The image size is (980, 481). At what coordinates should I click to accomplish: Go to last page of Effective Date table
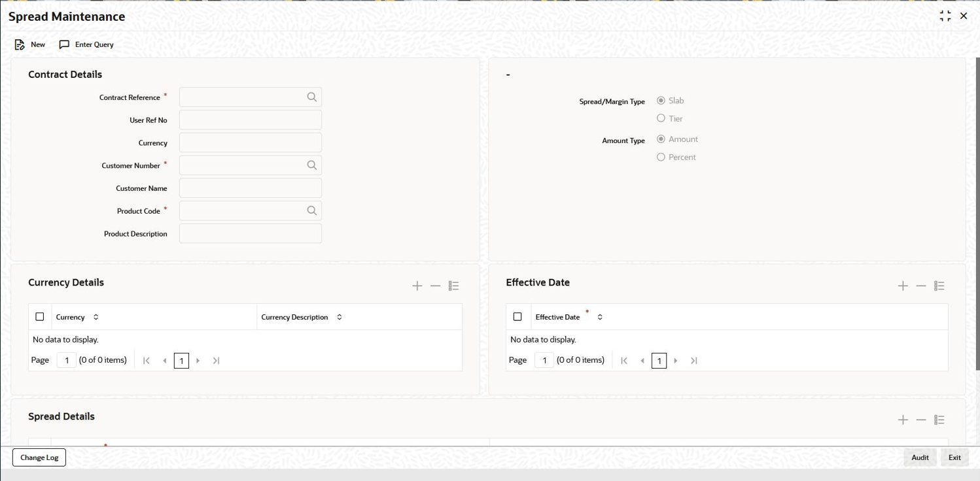click(x=694, y=361)
